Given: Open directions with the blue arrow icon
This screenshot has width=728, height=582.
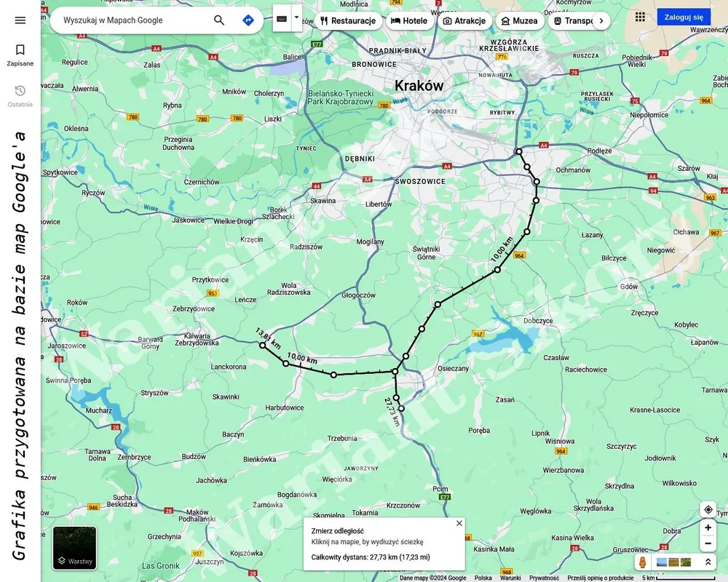Looking at the screenshot, I should click(248, 20).
